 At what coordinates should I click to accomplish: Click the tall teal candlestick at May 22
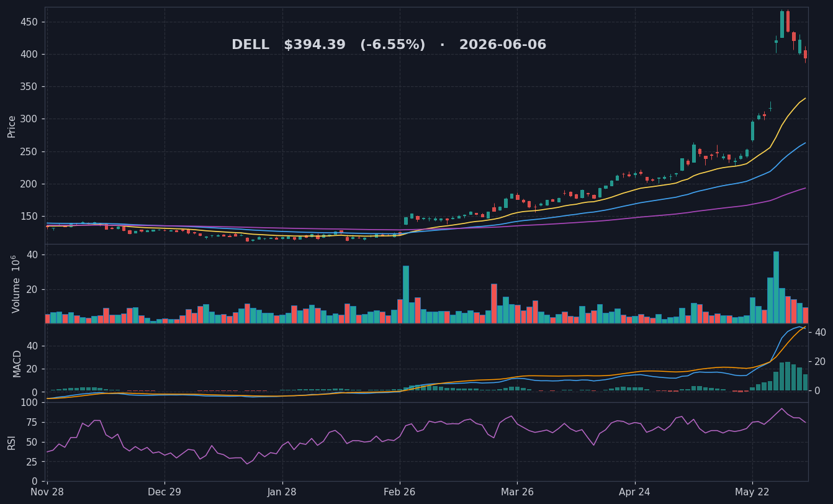tap(752, 131)
